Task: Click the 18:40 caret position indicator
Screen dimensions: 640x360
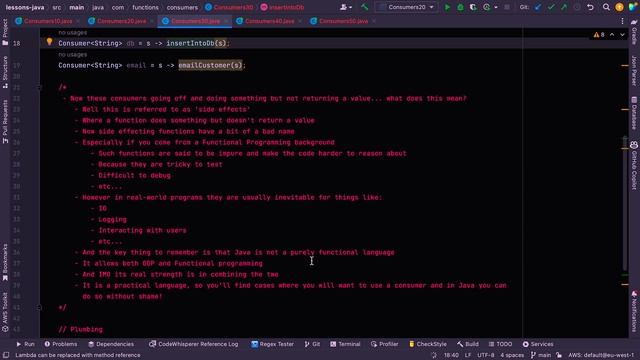Action: (x=451, y=355)
